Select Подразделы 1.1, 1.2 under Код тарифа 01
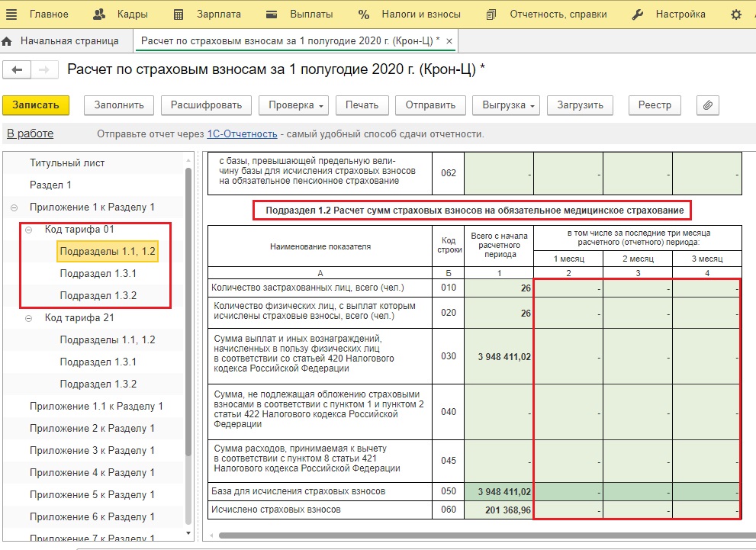 108,251
